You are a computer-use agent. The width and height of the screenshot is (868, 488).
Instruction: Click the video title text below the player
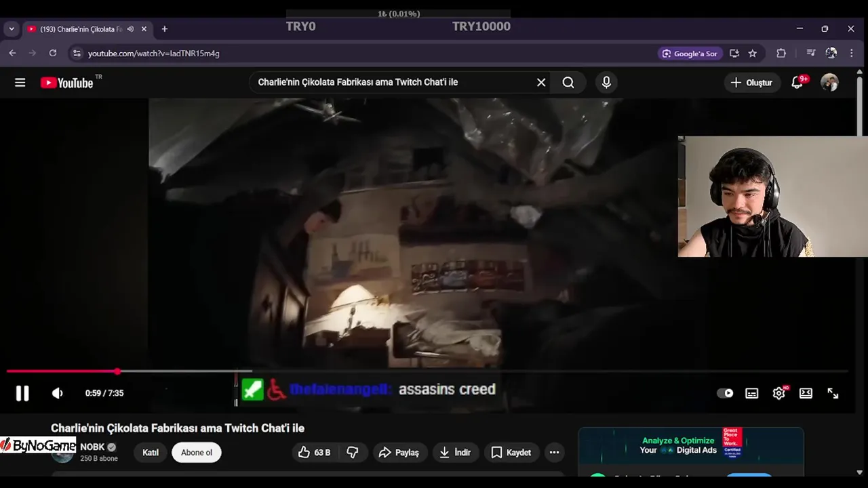[x=178, y=428]
